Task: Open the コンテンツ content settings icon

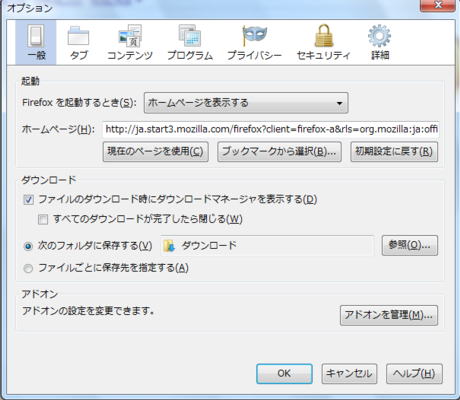Action: click(130, 36)
